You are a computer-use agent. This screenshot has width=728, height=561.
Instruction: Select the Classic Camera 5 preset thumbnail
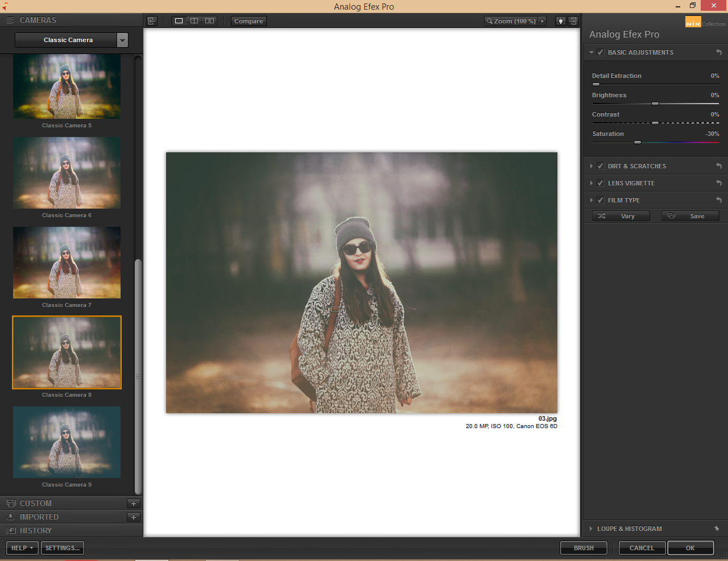click(67, 86)
